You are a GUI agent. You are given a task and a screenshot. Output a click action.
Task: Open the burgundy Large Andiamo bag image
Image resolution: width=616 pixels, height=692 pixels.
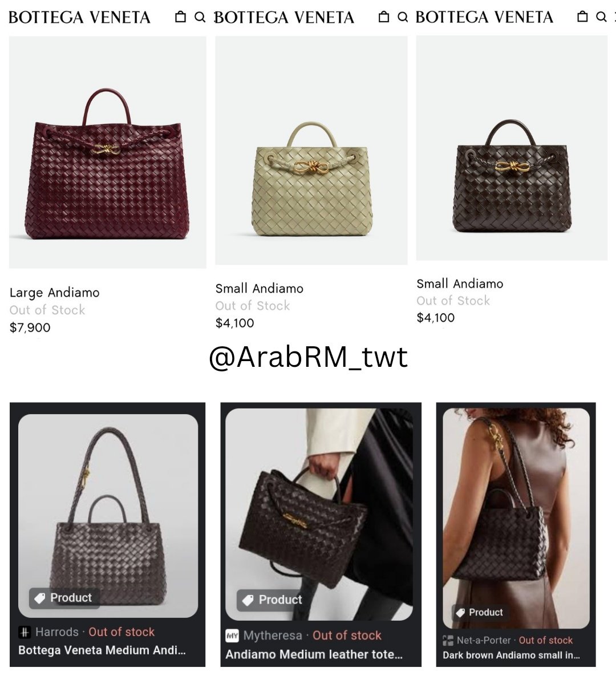pyautogui.click(x=108, y=152)
